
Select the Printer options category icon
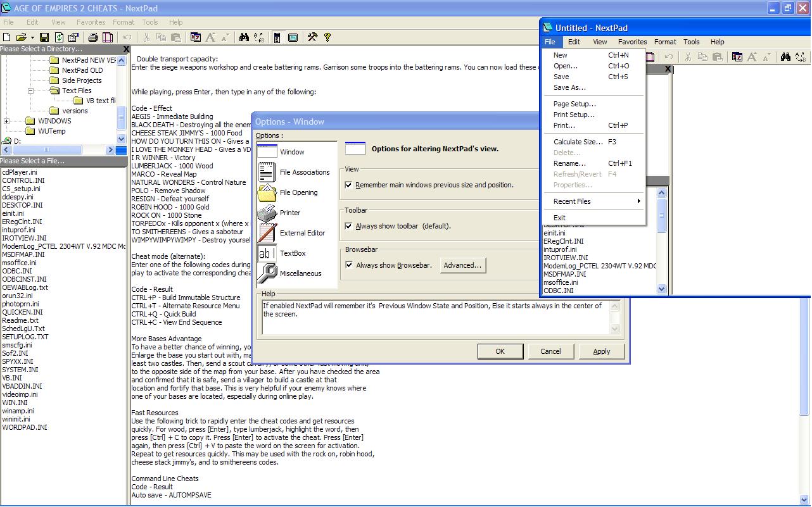(268, 213)
